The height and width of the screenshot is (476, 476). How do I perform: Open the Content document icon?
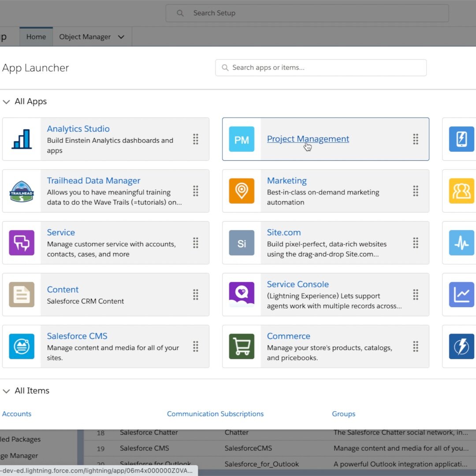(22, 294)
